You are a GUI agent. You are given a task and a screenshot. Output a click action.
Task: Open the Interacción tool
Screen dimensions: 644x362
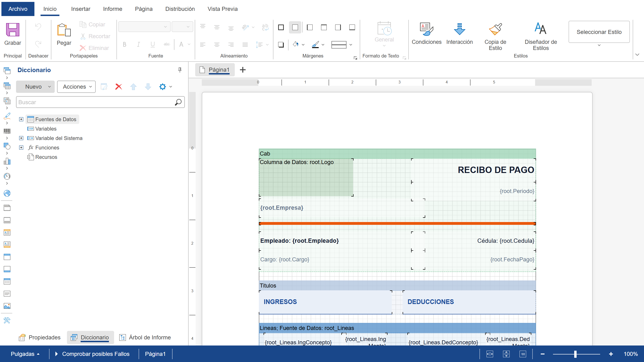pyautogui.click(x=459, y=29)
